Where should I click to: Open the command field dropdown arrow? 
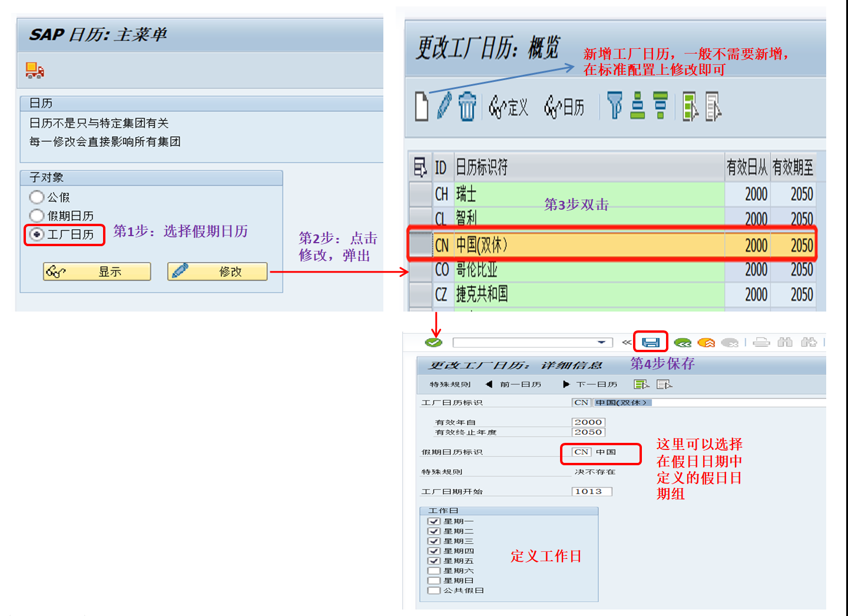click(x=602, y=342)
